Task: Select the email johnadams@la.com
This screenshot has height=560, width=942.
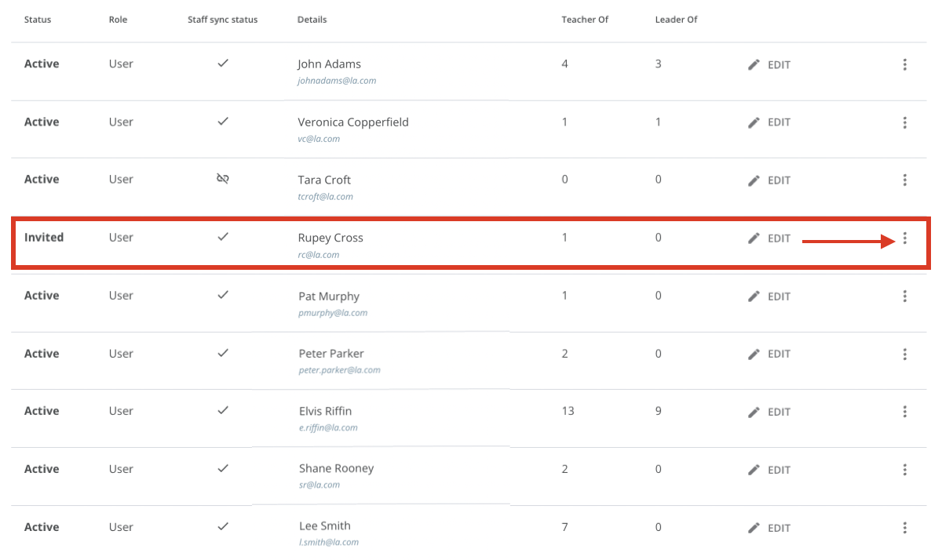Action: (337, 81)
